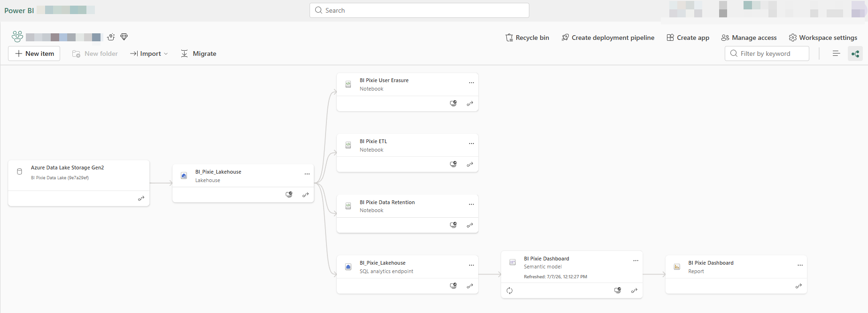Focus the Filter by keyword field
Screen dimensions: 868x313
767,53
